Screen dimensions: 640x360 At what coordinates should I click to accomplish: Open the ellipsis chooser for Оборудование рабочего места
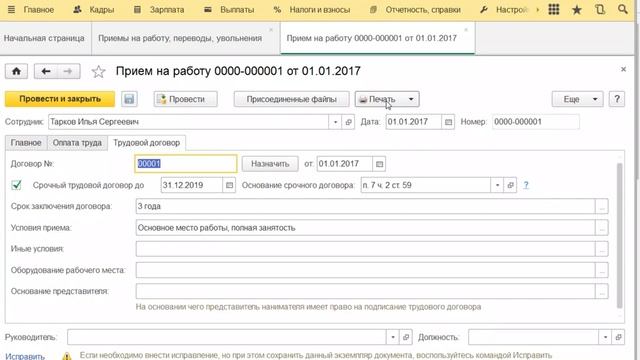coord(602,270)
